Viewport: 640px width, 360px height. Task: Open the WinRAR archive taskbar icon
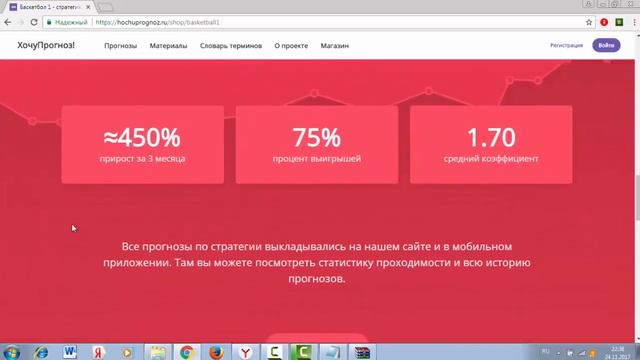[362, 352]
